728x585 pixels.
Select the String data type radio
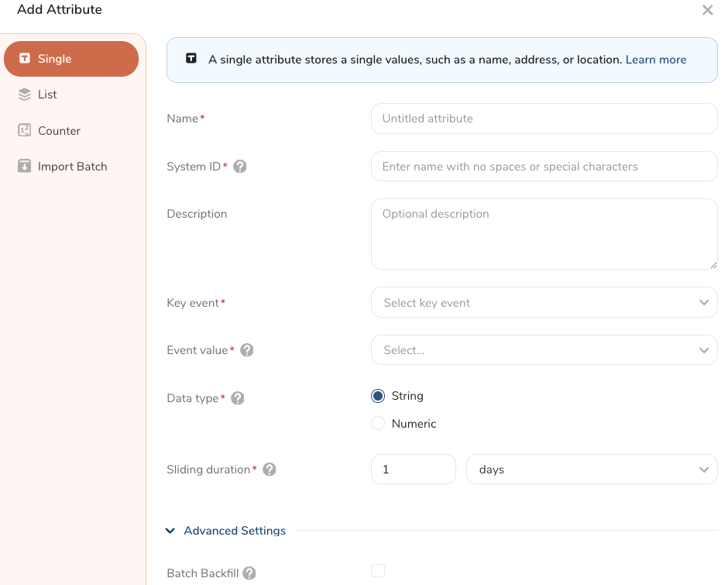pyautogui.click(x=378, y=396)
